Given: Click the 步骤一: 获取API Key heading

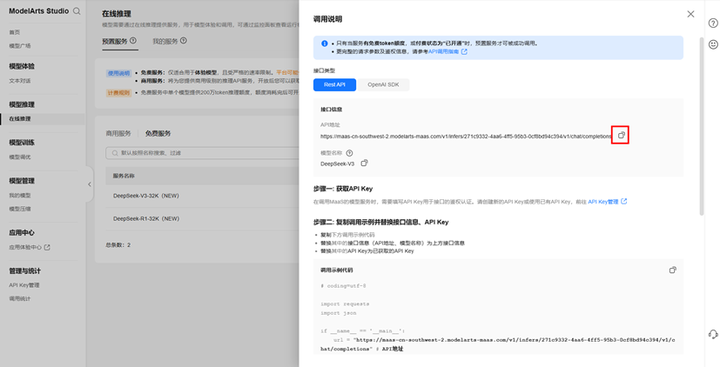Looking at the screenshot, I should [343, 189].
